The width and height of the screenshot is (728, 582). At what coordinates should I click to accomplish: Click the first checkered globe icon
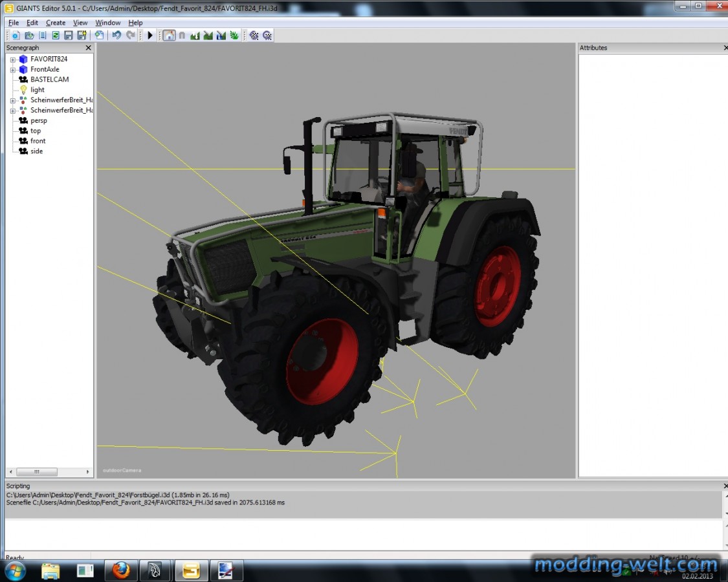tap(254, 36)
